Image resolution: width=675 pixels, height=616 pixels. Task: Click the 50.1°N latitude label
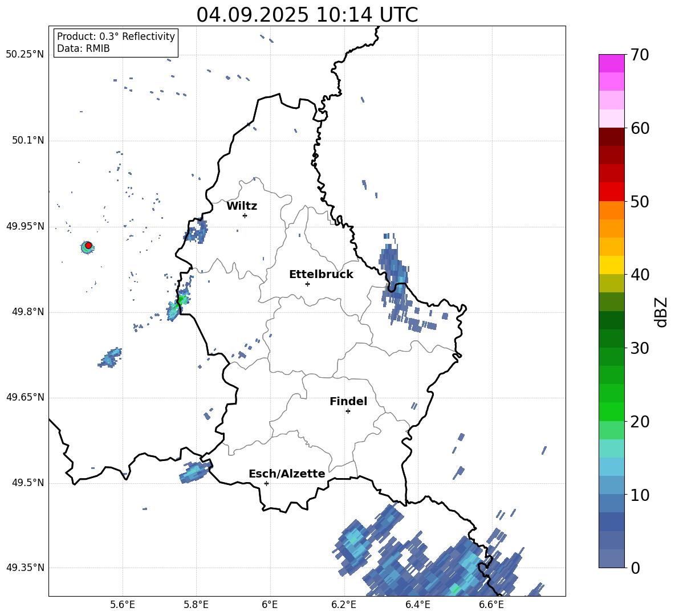pyautogui.click(x=28, y=141)
